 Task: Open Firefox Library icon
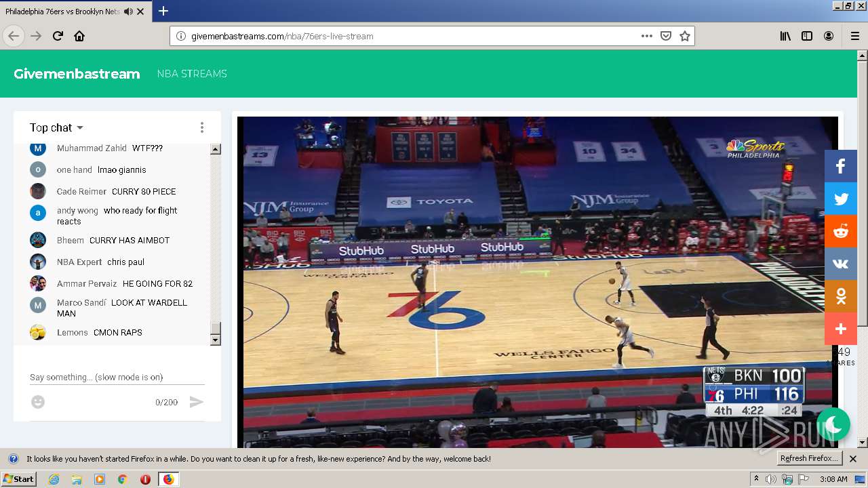[x=785, y=36]
